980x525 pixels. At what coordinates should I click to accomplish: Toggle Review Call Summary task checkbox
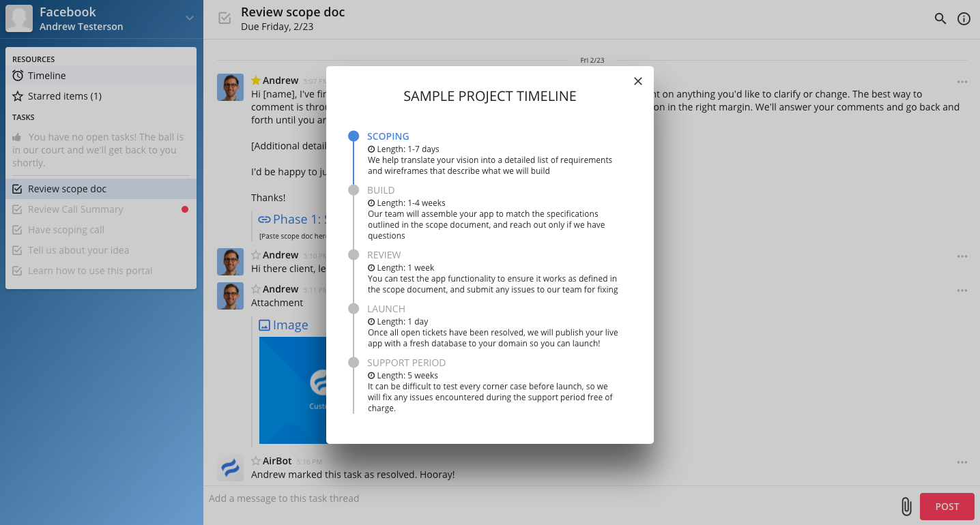coord(18,209)
